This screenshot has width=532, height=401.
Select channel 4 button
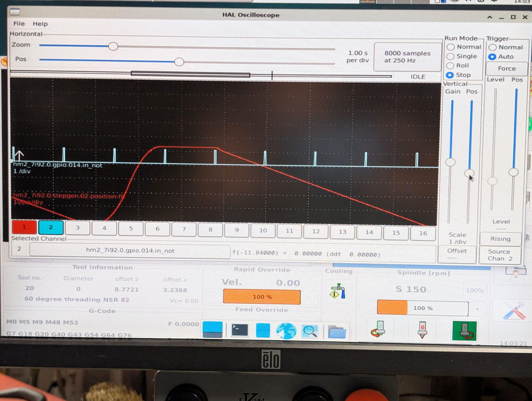click(x=104, y=228)
